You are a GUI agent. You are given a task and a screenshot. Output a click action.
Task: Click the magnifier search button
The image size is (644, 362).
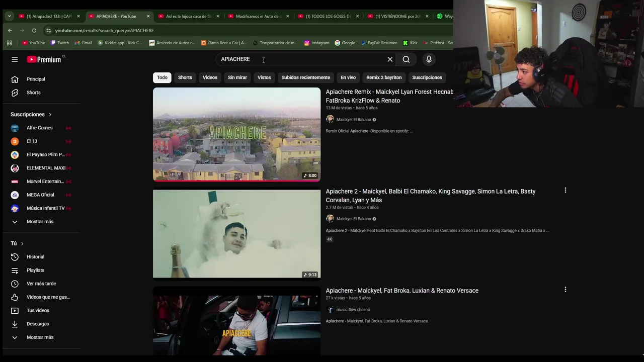tap(406, 59)
